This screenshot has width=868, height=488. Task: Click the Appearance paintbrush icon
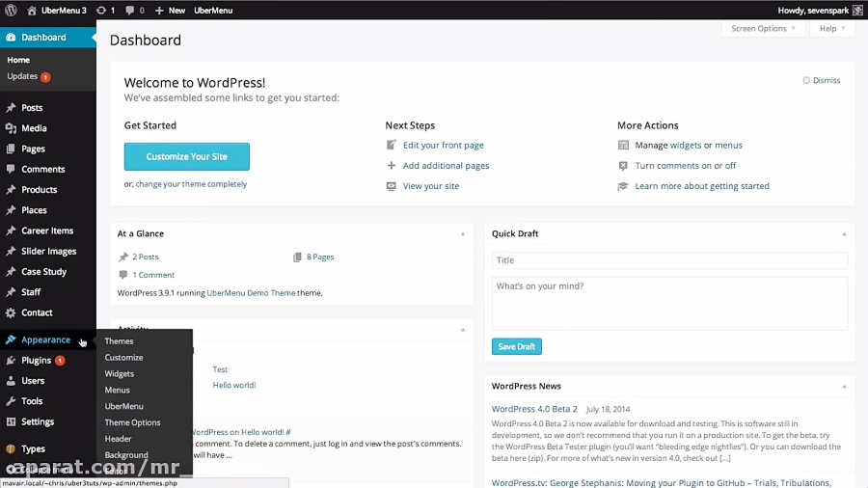(x=11, y=339)
